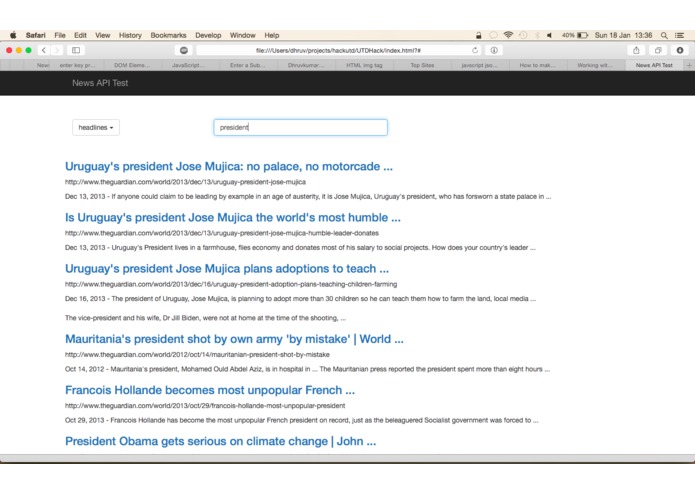Click the lock icon in the menu bar
This screenshot has height=494, width=695.
(x=478, y=35)
